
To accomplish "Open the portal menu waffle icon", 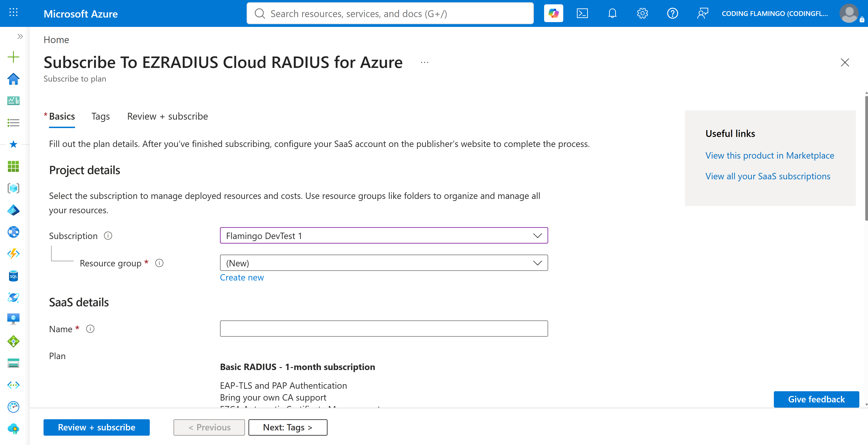I will [13, 13].
